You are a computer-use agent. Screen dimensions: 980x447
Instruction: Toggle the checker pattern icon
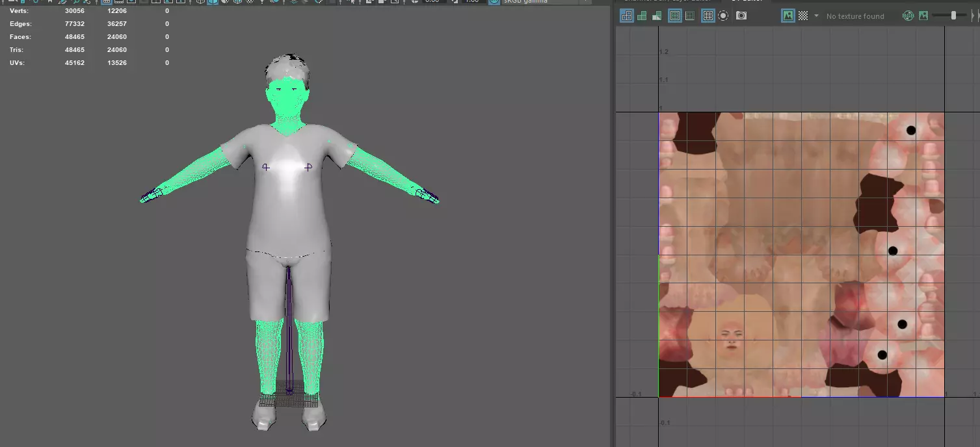(803, 16)
